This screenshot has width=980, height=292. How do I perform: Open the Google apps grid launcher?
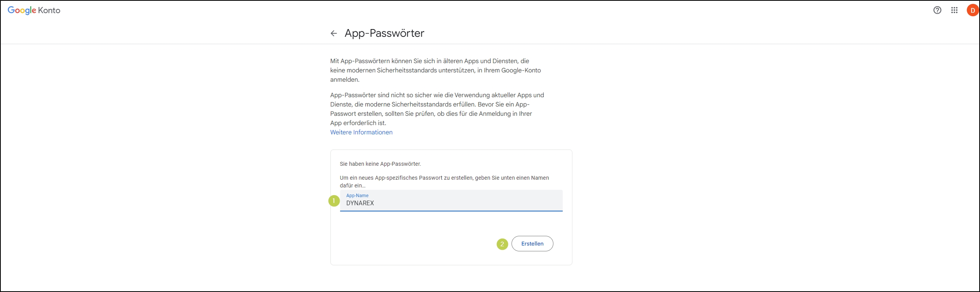(954, 10)
